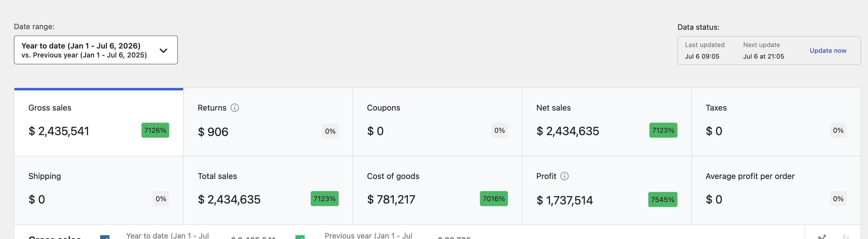Click the 7126% Gross sales badge
Viewport: 868px width, 239px height.
(x=155, y=130)
